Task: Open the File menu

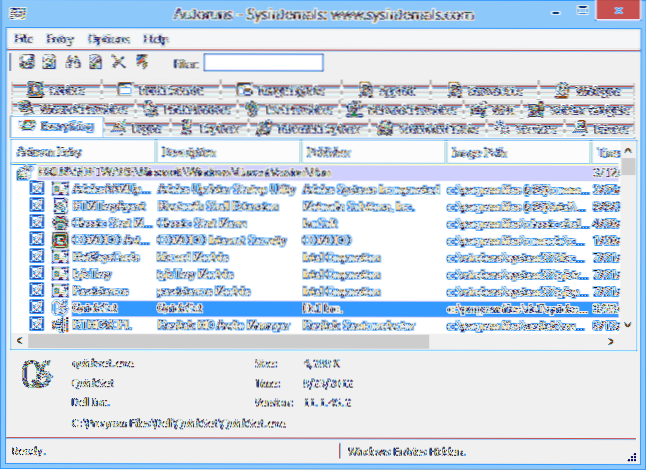Action: pyautogui.click(x=22, y=38)
